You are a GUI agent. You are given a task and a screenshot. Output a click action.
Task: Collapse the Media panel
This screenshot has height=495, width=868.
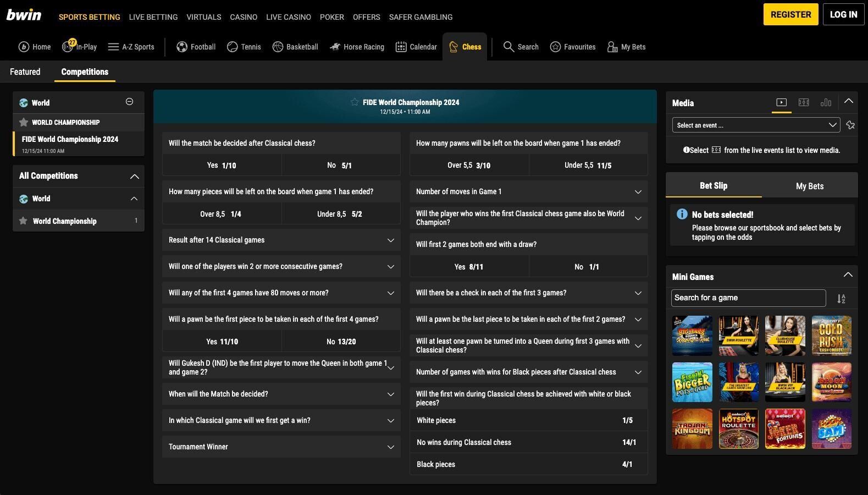pyautogui.click(x=848, y=101)
